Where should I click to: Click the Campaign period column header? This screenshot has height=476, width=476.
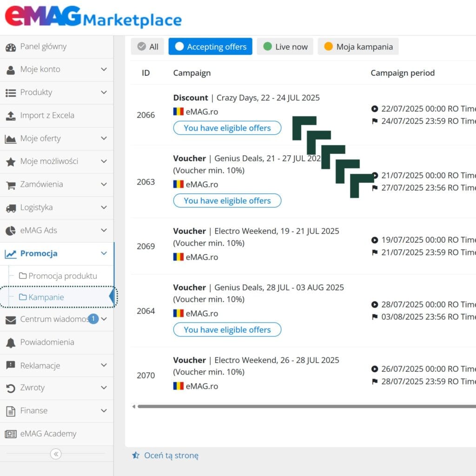coord(403,73)
